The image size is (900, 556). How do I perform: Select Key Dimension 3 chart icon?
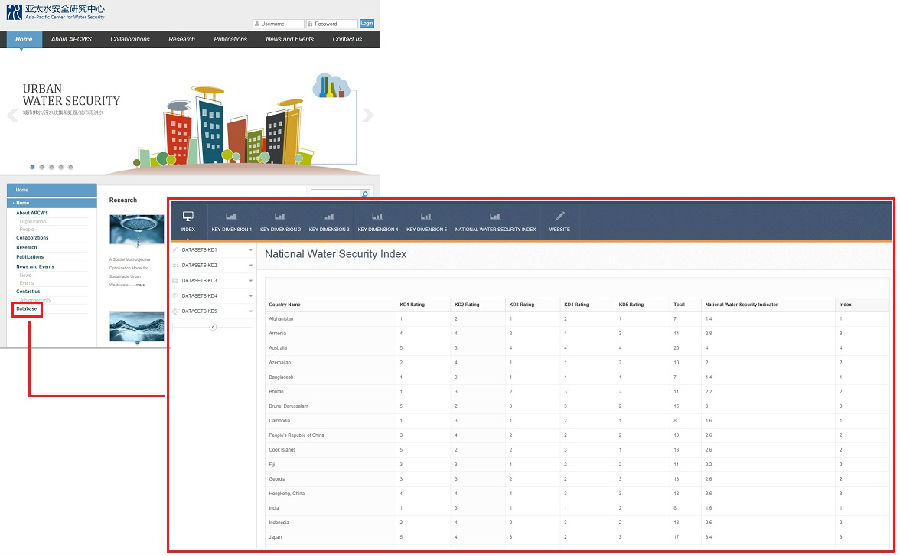tap(329, 216)
